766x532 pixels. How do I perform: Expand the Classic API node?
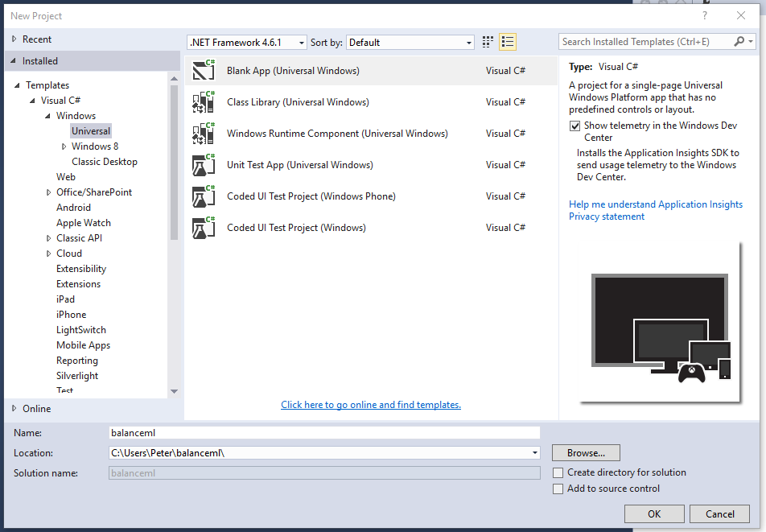tap(48, 238)
